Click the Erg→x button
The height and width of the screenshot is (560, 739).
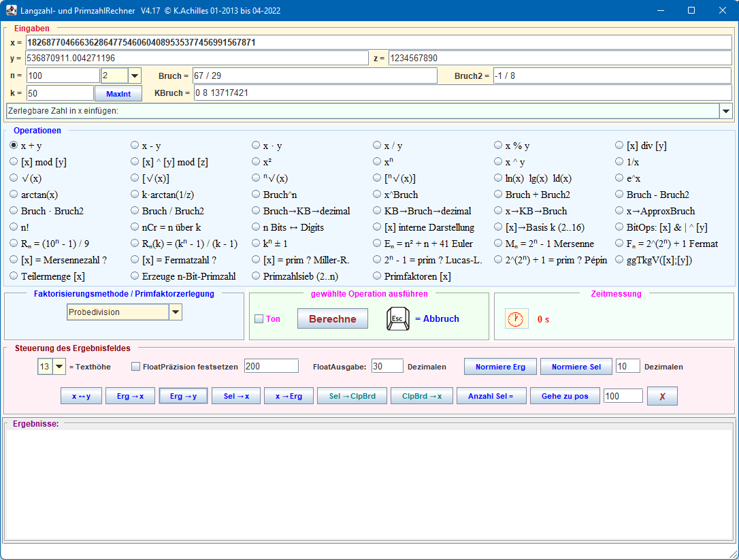tap(130, 396)
